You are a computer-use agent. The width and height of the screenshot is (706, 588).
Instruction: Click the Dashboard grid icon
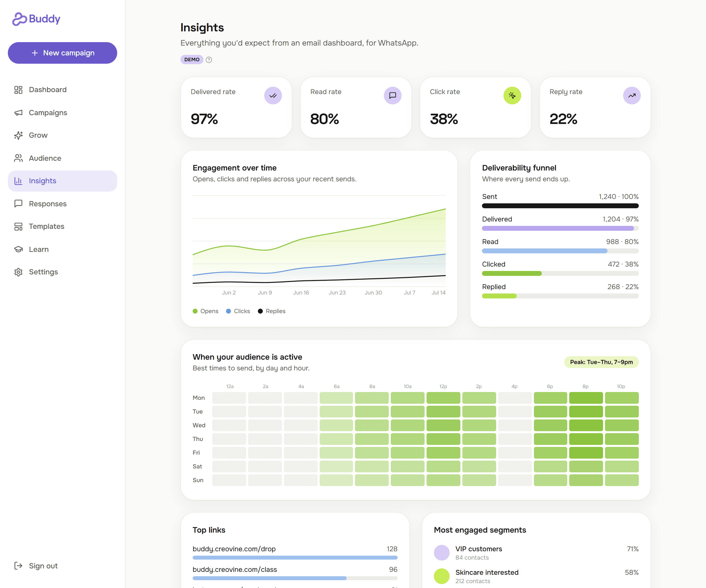tap(18, 90)
